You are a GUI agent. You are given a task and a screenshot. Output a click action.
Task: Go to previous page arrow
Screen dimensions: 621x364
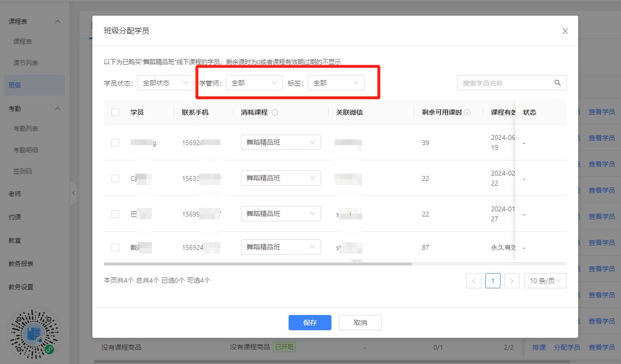[x=474, y=281]
